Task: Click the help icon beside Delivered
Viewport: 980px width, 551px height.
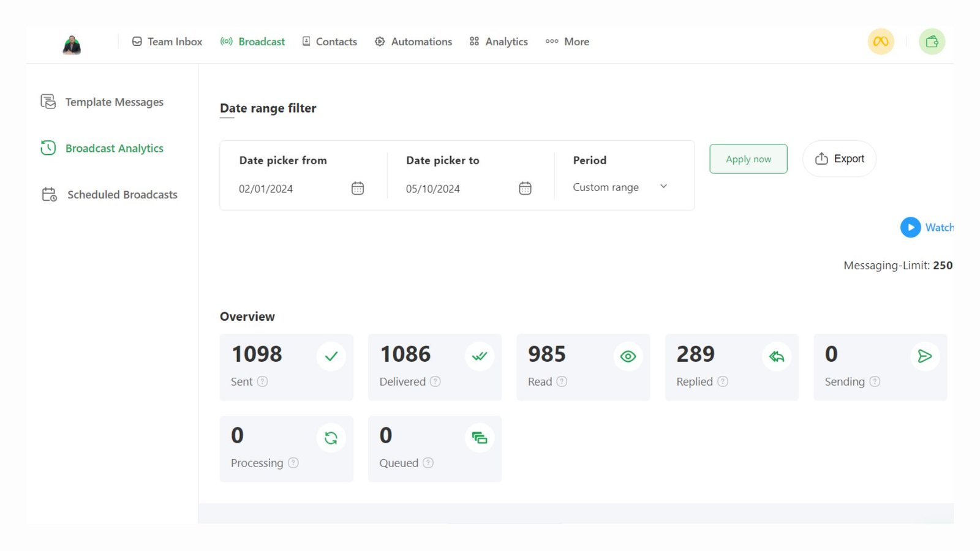Action: tap(435, 381)
